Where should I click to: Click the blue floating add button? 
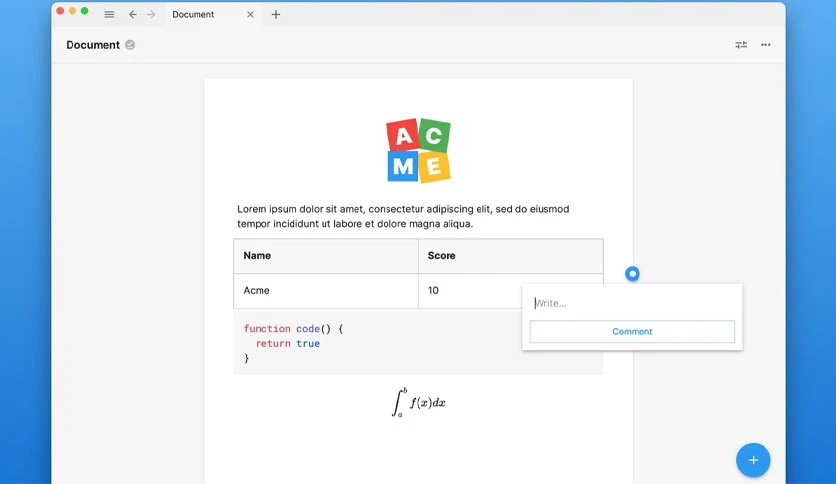(753, 460)
